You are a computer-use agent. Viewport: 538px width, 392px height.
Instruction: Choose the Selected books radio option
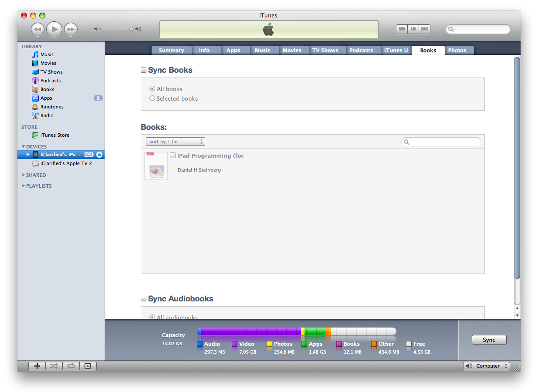tap(152, 98)
